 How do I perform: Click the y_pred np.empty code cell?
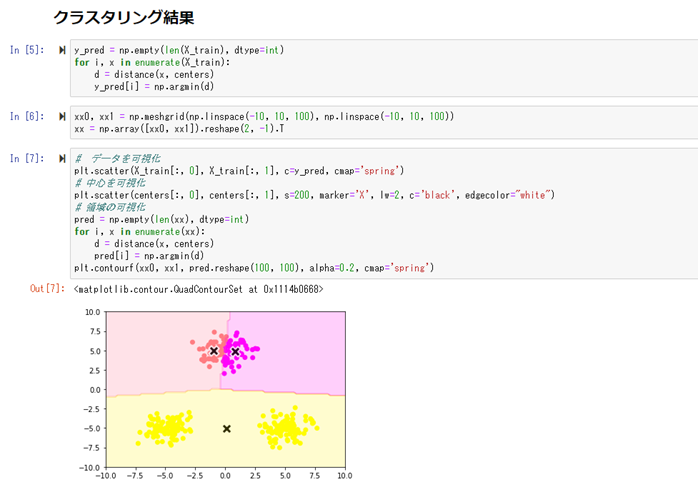[x=384, y=68]
